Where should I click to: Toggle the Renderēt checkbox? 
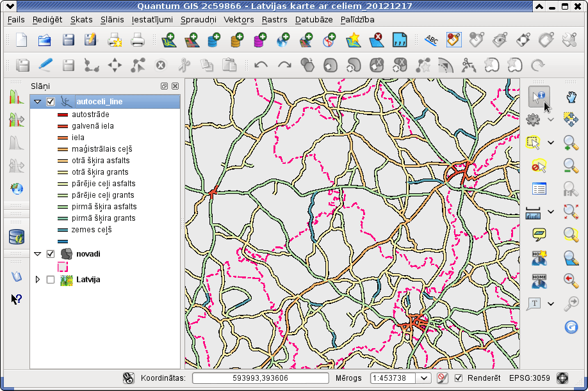click(458, 378)
